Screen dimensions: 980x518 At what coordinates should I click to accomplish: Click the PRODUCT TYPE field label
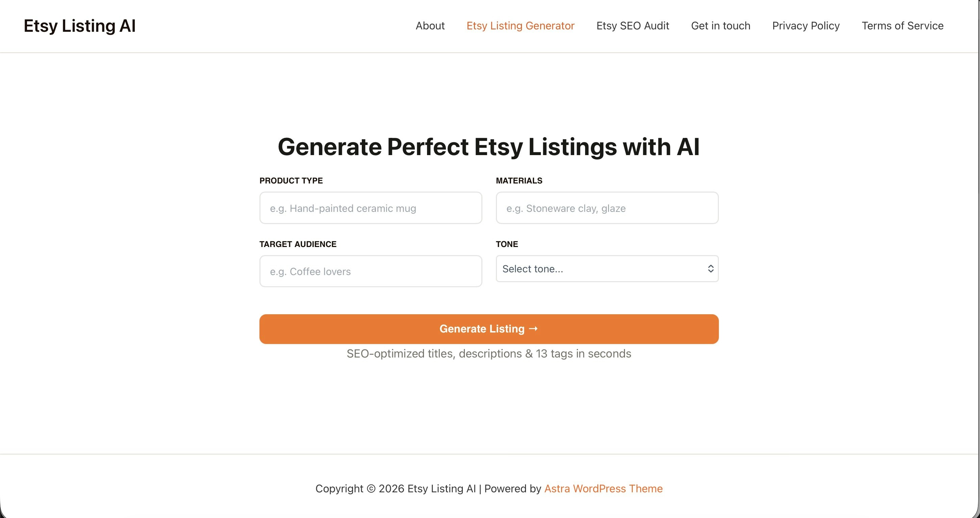pos(291,180)
